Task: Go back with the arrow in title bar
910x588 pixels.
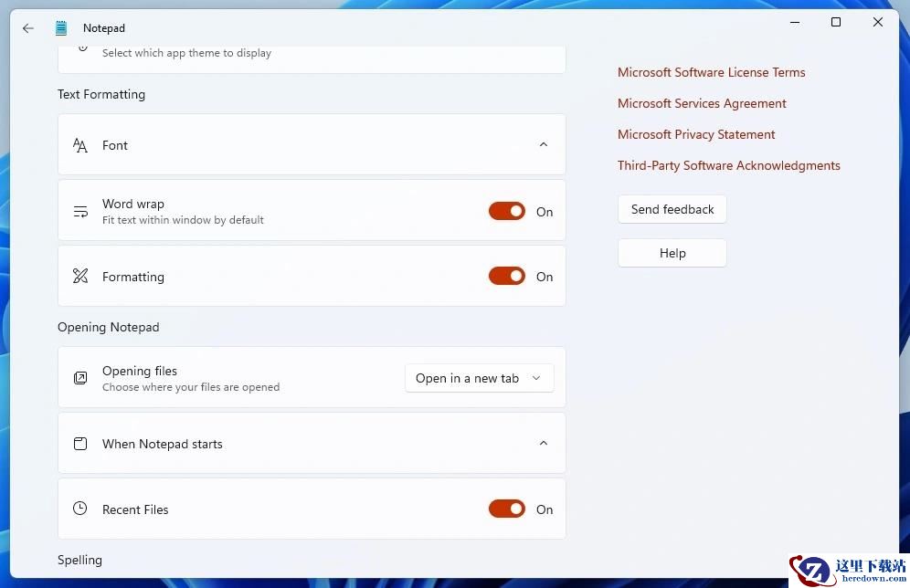Action: pyautogui.click(x=27, y=27)
